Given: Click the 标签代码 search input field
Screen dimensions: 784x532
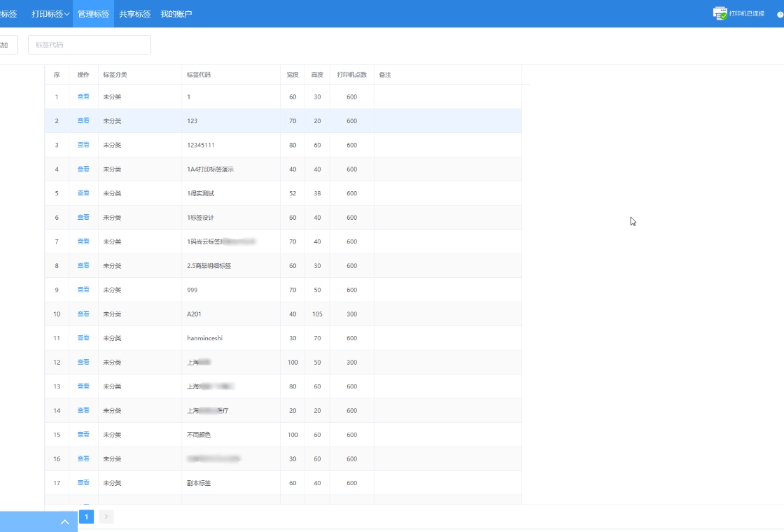Looking at the screenshot, I should tap(90, 45).
